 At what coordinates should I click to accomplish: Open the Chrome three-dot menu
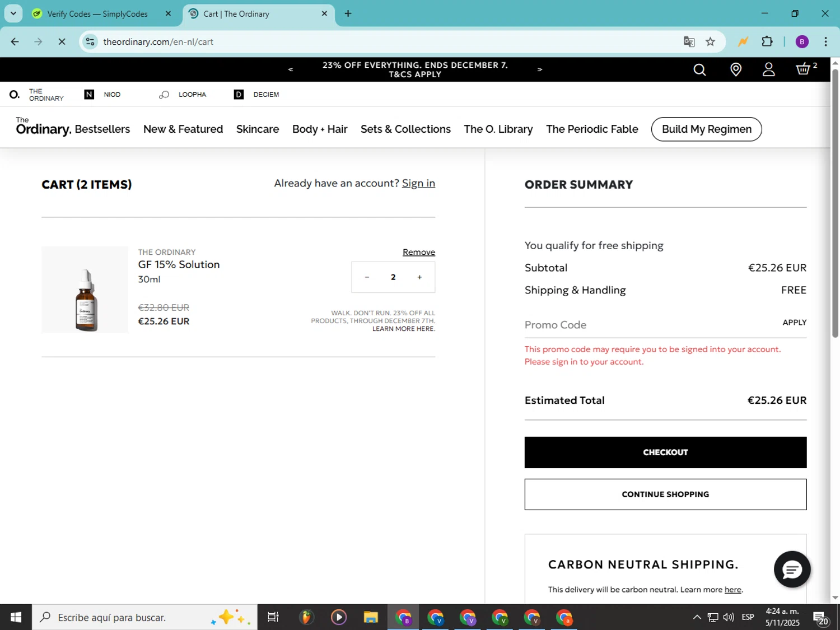click(x=825, y=41)
